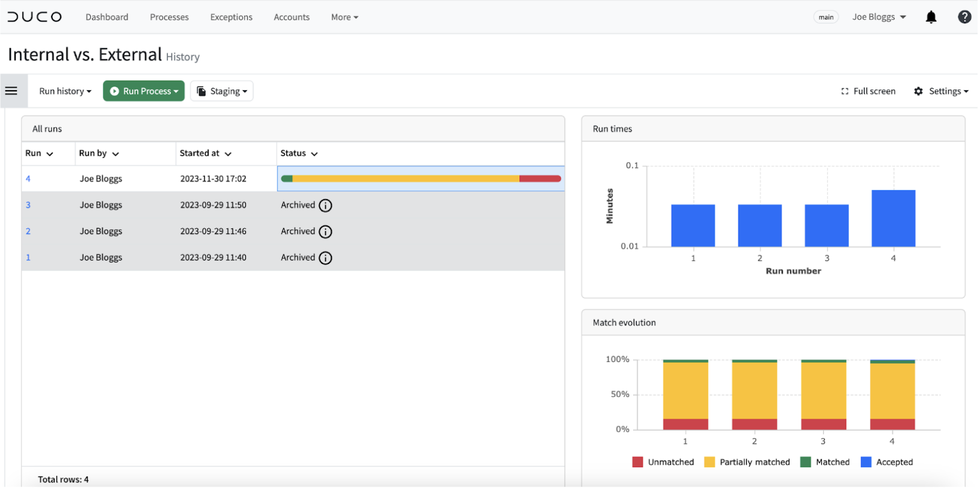The image size is (980, 492).
Task: Toggle Partially matched legend entry
Action: coord(749,463)
